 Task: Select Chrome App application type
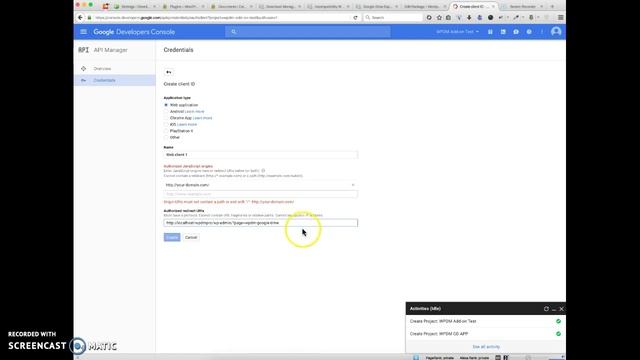click(166, 118)
